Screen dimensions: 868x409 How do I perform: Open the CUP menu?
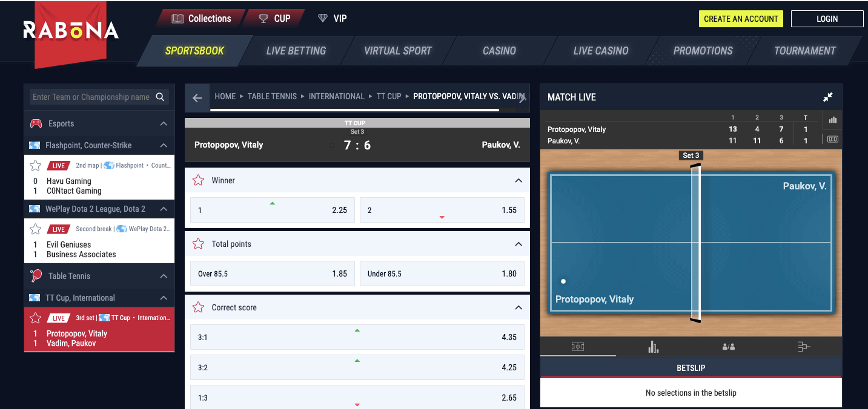coord(274,18)
